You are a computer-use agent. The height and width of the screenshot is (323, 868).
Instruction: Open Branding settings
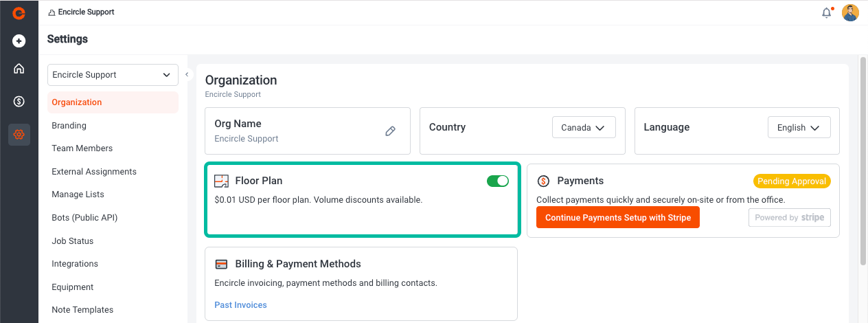(69, 126)
